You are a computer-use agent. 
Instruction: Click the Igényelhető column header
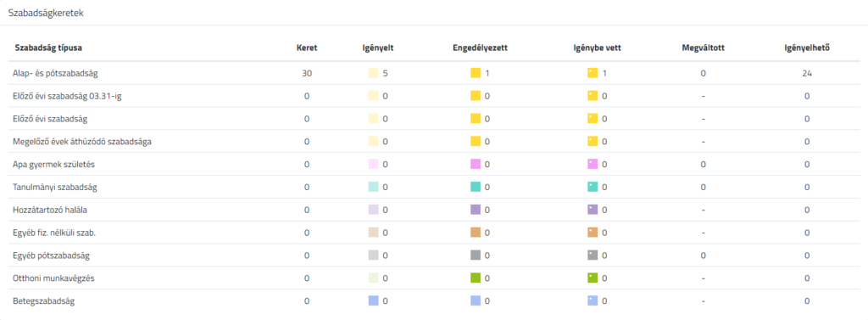click(x=807, y=48)
